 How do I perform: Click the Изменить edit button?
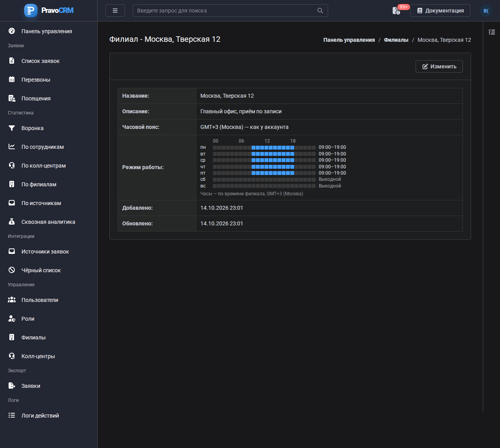tap(439, 66)
